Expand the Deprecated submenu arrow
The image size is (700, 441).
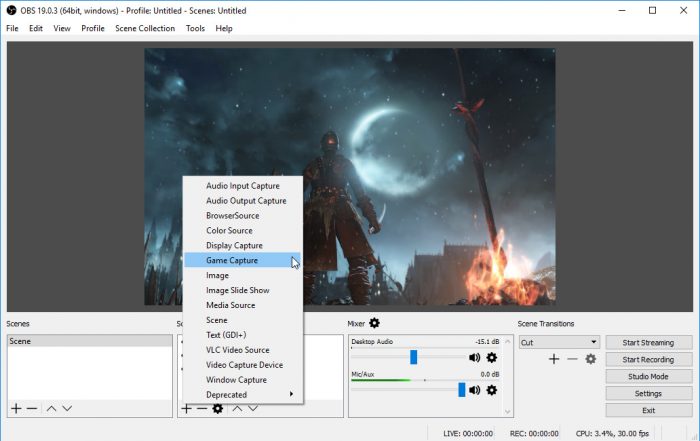point(291,394)
